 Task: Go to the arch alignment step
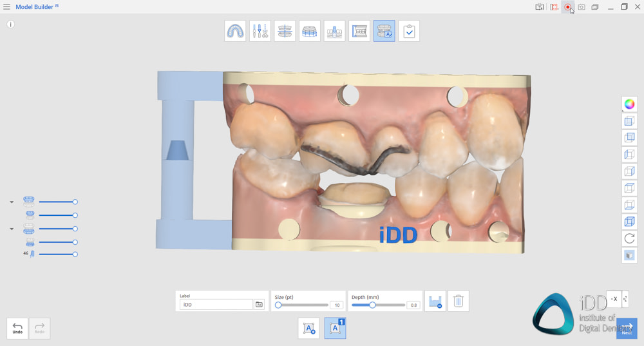coord(235,31)
